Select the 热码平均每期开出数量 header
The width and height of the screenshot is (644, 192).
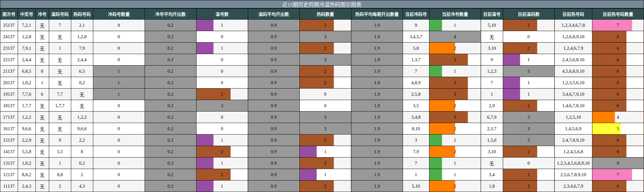377,14
